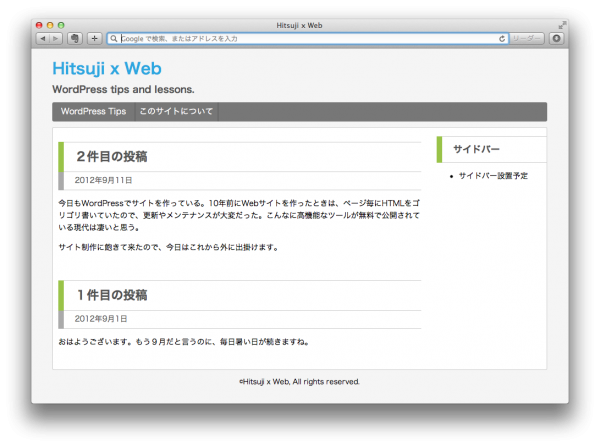Click the paragraph starting 今日もWordPressでサイト

239,215
